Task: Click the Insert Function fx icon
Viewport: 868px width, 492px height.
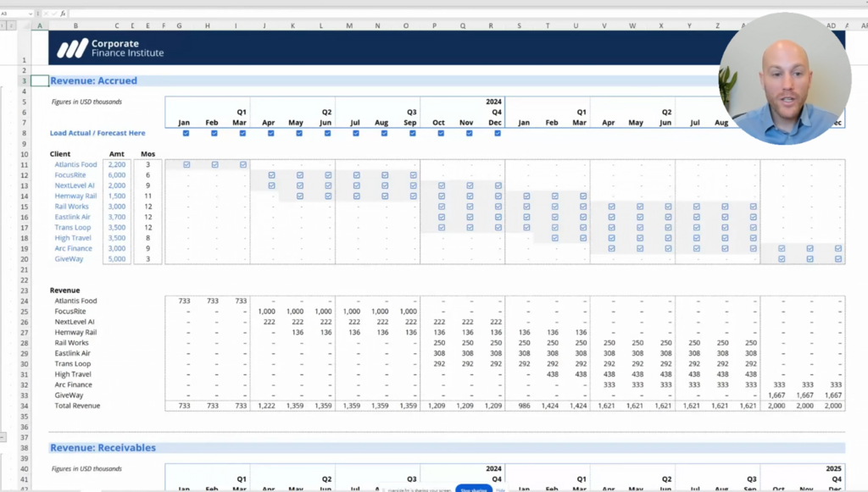Action: pyautogui.click(x=63, y=14)
